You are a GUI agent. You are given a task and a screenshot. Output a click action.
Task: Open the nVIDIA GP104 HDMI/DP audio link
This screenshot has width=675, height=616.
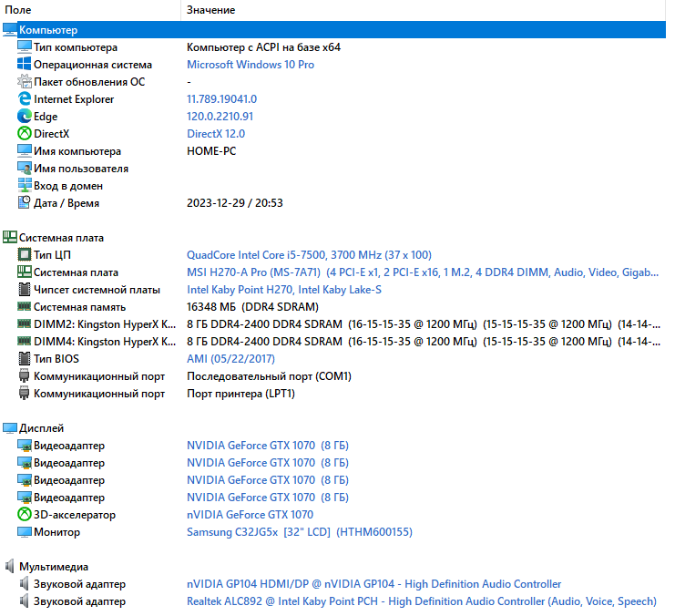(374, 584)
